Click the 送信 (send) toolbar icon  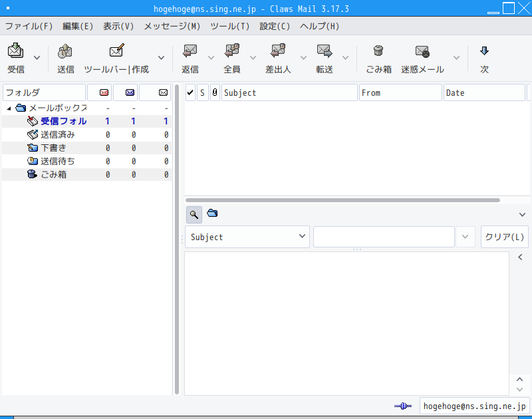(65, 51)
